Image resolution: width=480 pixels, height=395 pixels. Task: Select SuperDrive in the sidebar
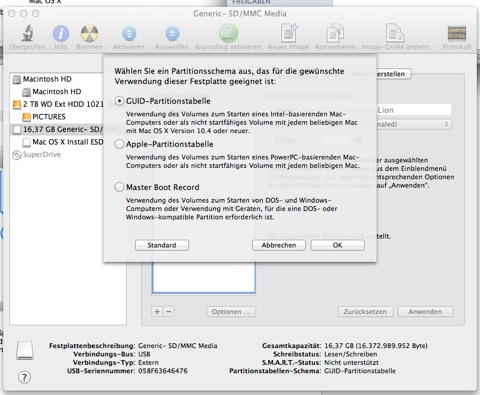click(x=57, y=155)
